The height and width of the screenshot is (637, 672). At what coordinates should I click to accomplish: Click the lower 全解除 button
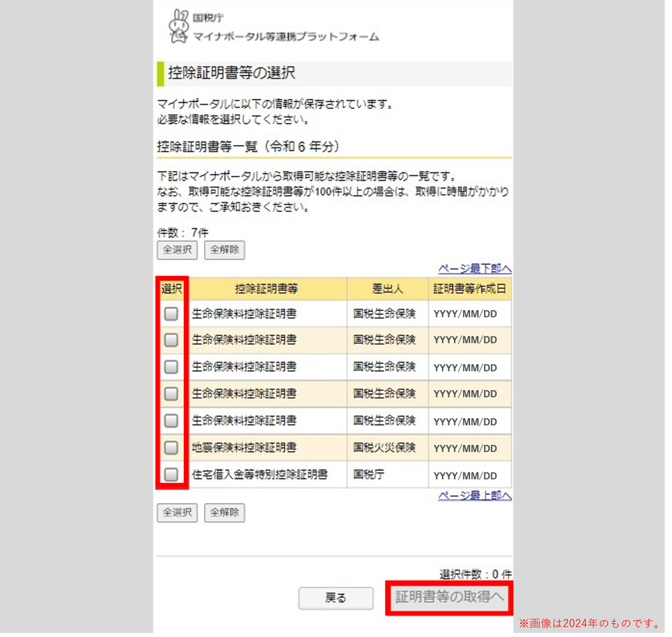(x=224, y=512)
